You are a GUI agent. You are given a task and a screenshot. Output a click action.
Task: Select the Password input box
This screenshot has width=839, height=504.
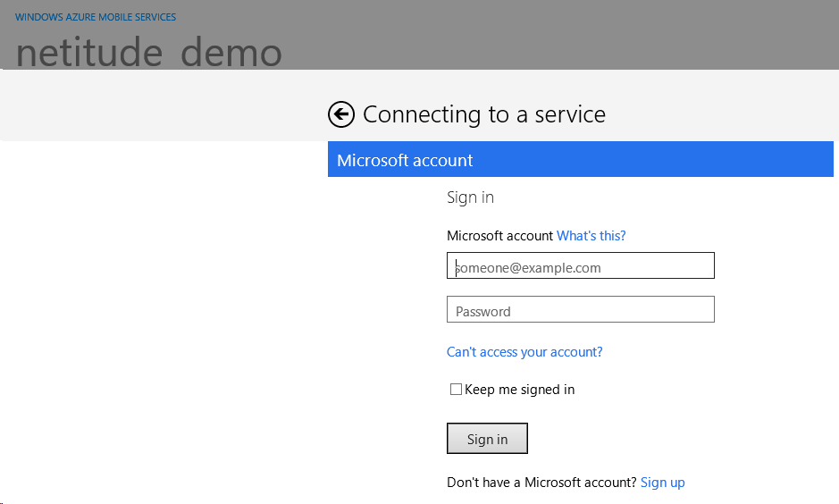tap(581, 309)
